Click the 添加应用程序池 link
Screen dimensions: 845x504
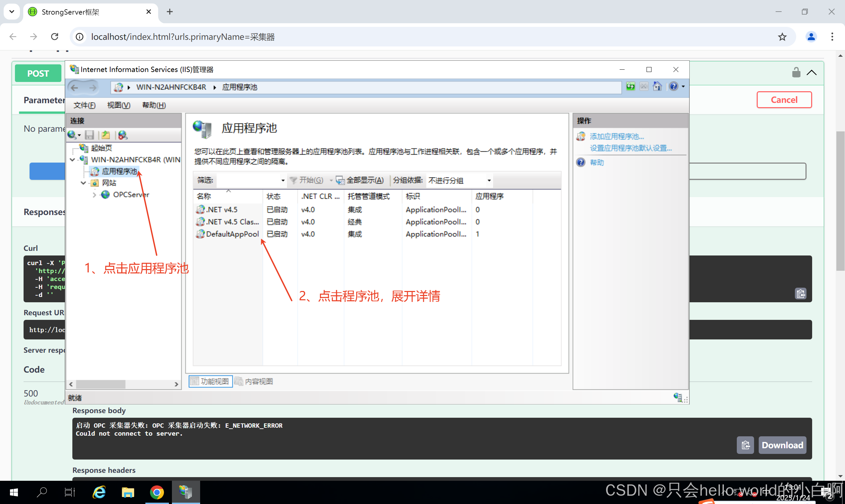pos(616,136)
